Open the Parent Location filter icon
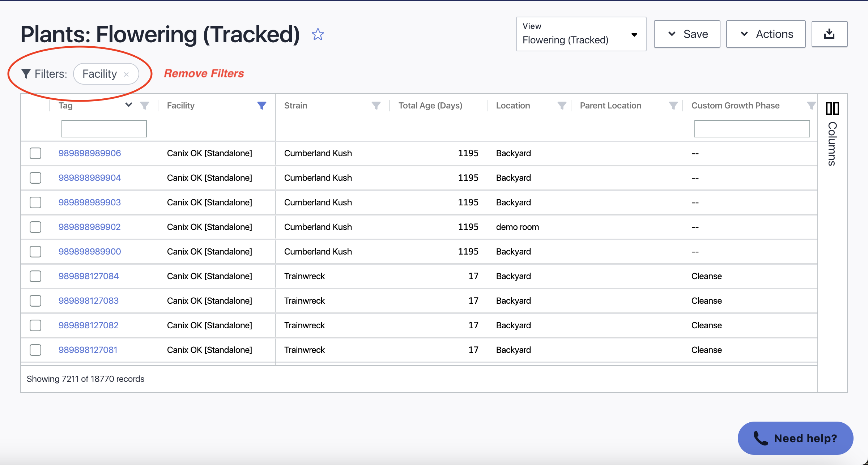This screenshot has height=465, width=868. [x=673, y=106]
